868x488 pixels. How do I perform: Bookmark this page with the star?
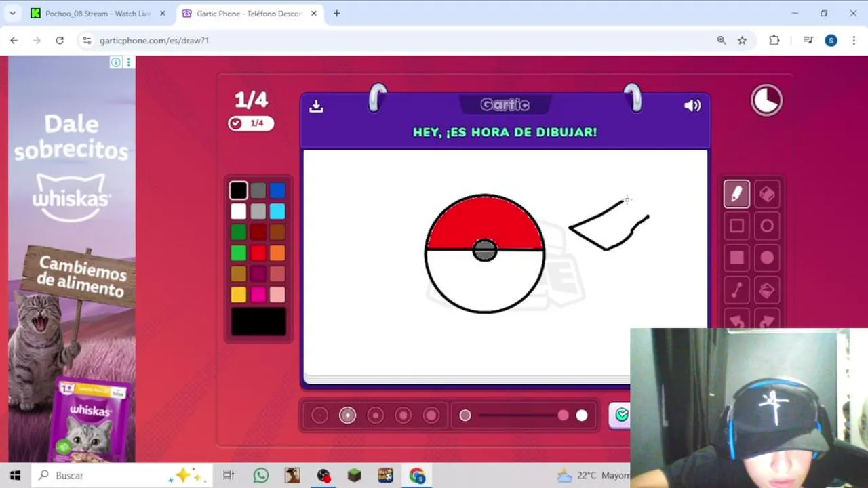click(742, 41)
